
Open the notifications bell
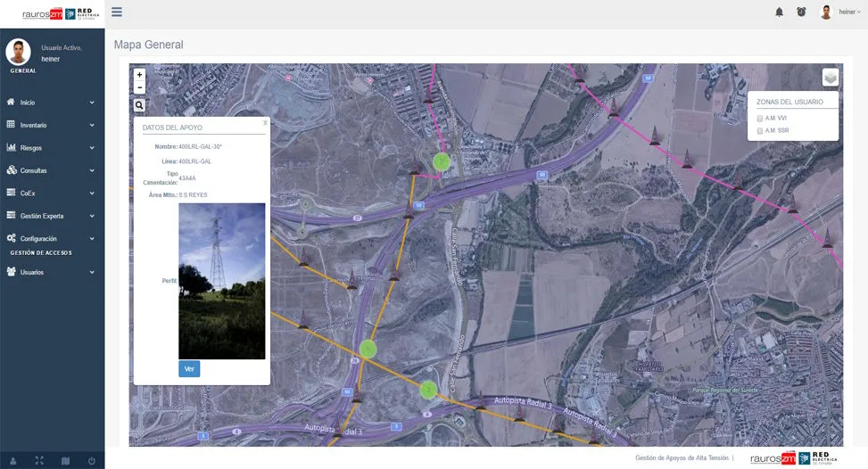click(x=779, y=12)
